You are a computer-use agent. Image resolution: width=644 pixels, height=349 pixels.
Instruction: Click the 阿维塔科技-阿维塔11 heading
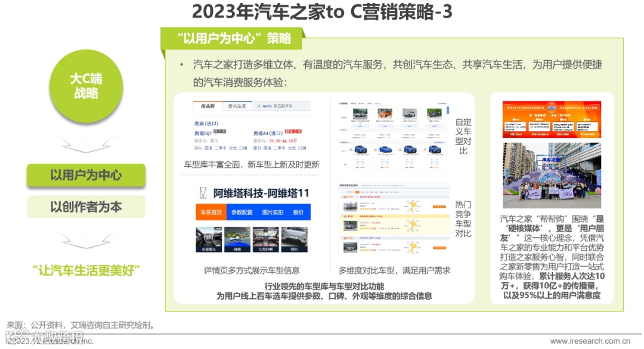(x=261, y=193)
